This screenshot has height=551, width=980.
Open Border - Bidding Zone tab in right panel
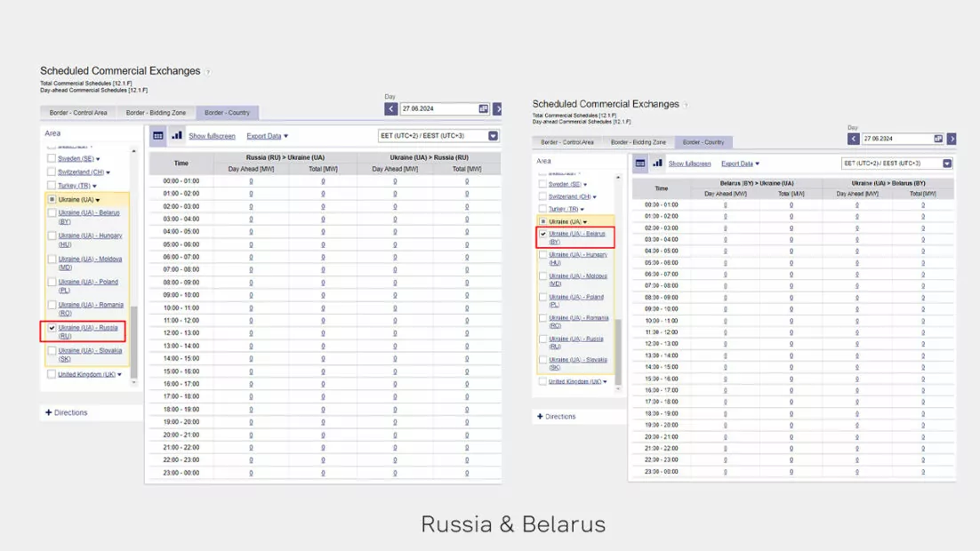[x=639, y=142]
